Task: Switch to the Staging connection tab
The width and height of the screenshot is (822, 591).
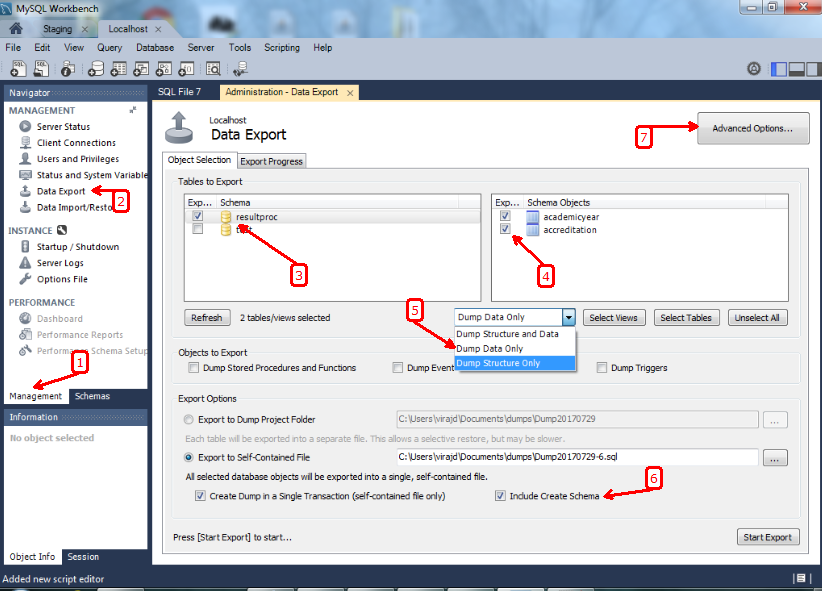Action: coord(58,29)
